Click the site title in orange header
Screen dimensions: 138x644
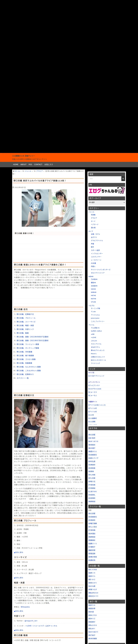click(24, 156)
